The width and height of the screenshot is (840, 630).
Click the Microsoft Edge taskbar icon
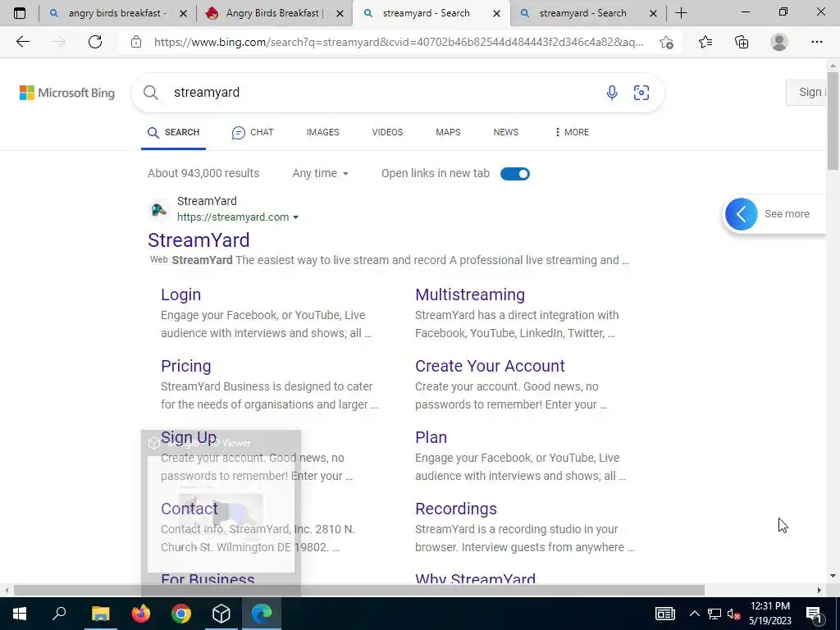(262, 614)
